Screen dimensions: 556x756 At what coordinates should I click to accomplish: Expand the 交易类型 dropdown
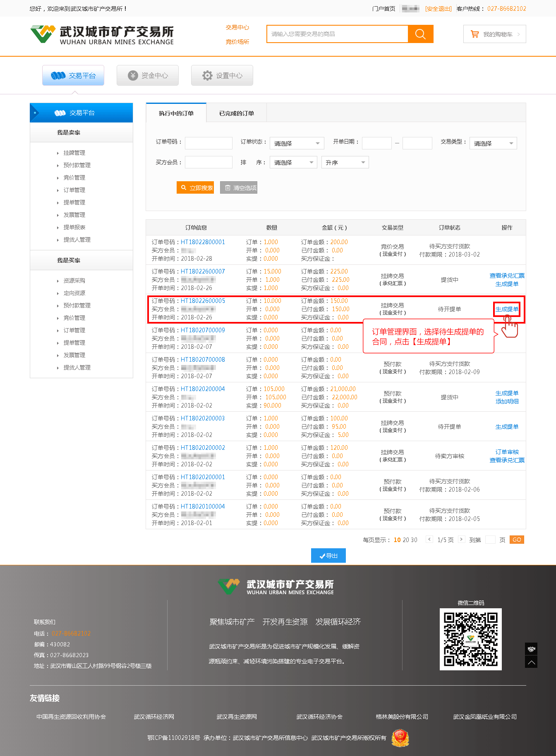pyautogui.click(x=493, y=144)
